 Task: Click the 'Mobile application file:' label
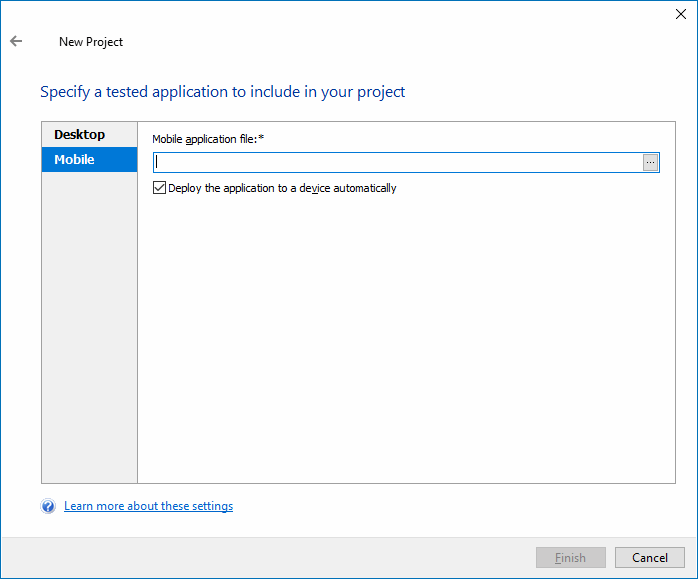pos(205,139)
